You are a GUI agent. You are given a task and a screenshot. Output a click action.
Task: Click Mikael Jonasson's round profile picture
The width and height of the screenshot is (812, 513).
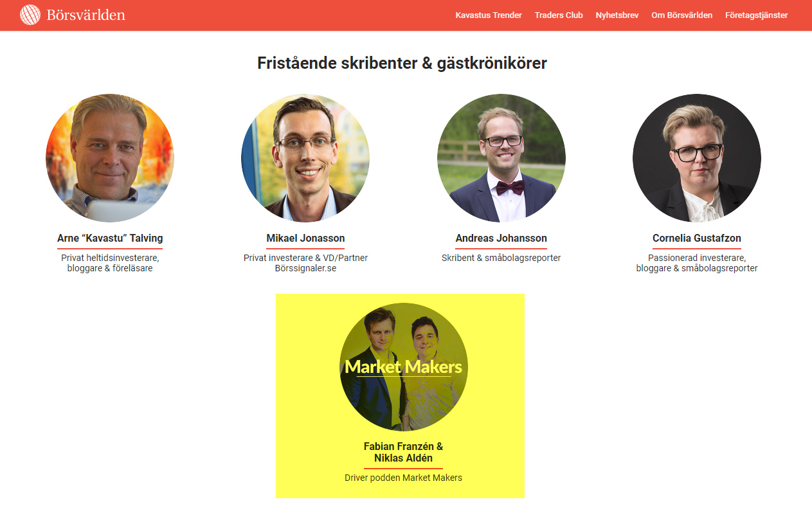305,158
